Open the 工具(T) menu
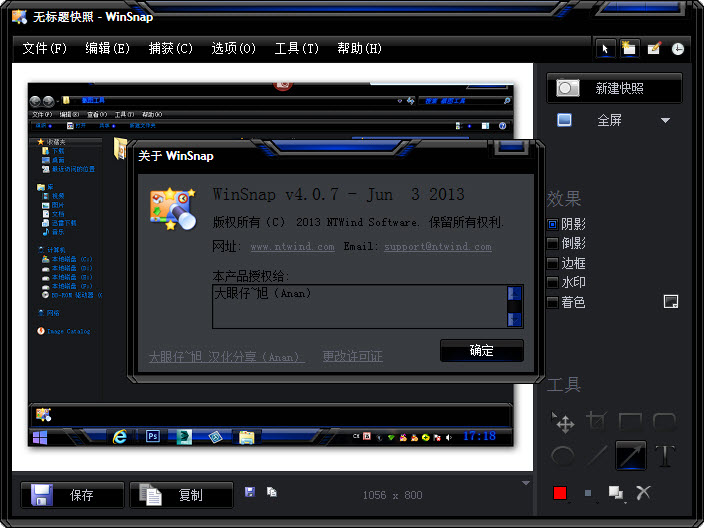 click(296, 48)
